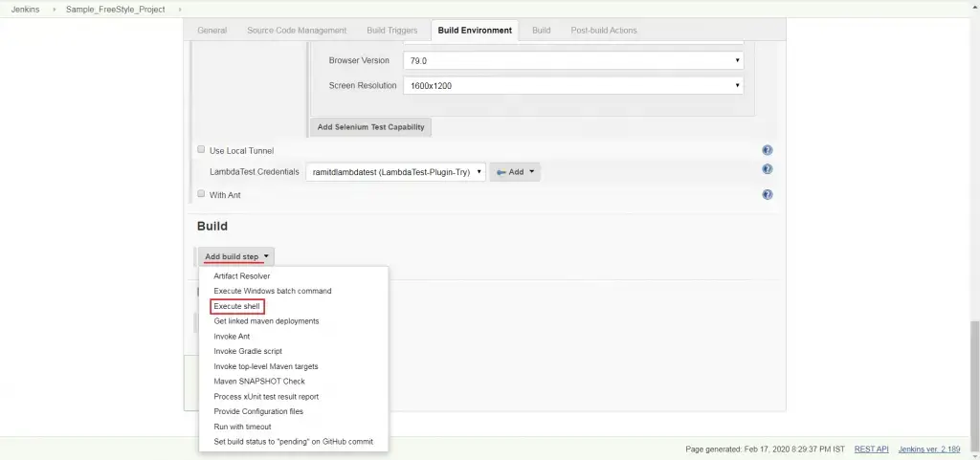Pick Execute Windows batch command
Screen dimensions: 980x460
tap(272, 291)
